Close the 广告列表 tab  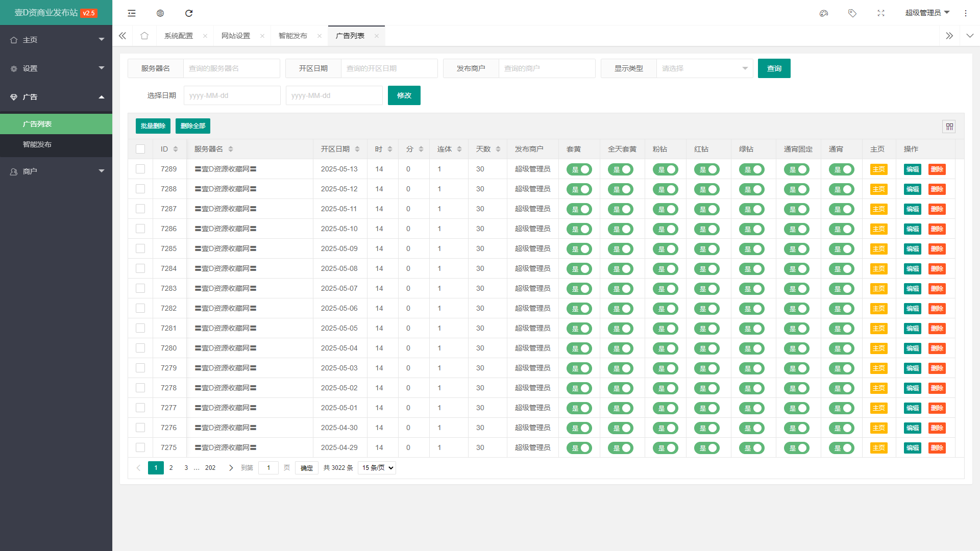pos(377,36)
